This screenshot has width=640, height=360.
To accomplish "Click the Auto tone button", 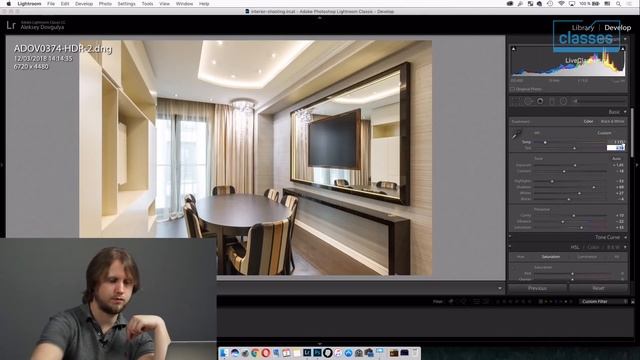I will pyautogui.click(x=617, y=158).
